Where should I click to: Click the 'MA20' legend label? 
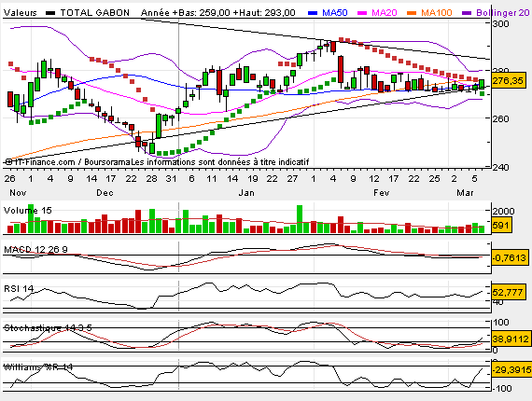tap(385, 13)
